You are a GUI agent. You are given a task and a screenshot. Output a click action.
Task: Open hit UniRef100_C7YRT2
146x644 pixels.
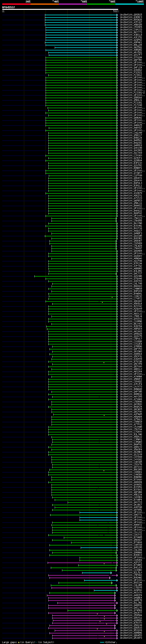[131, 299]
